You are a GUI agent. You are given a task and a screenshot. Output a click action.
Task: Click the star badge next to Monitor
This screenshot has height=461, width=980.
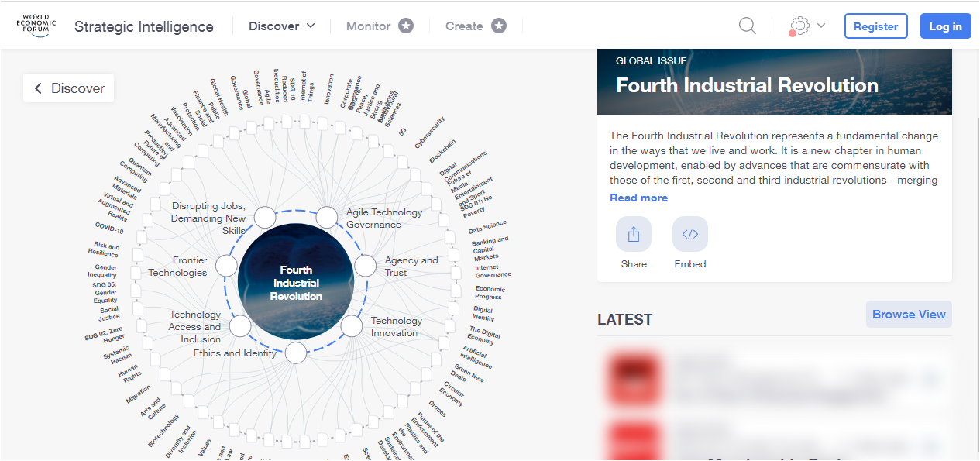click(x=406, y=26)
